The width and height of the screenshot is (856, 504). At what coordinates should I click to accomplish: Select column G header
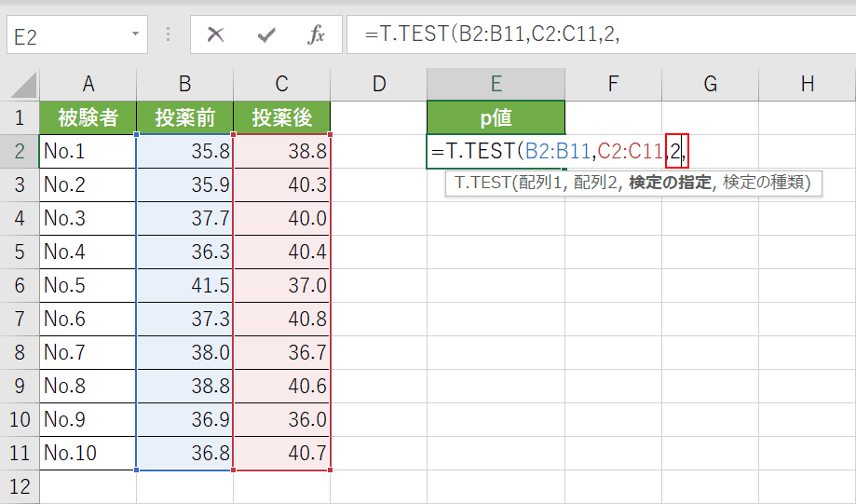(711, 85)
